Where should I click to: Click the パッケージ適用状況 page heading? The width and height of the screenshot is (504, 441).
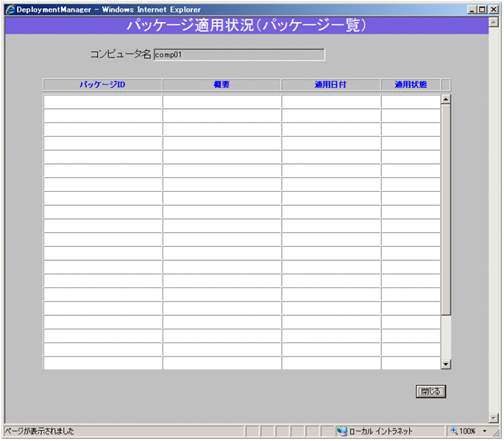(246, 25)
